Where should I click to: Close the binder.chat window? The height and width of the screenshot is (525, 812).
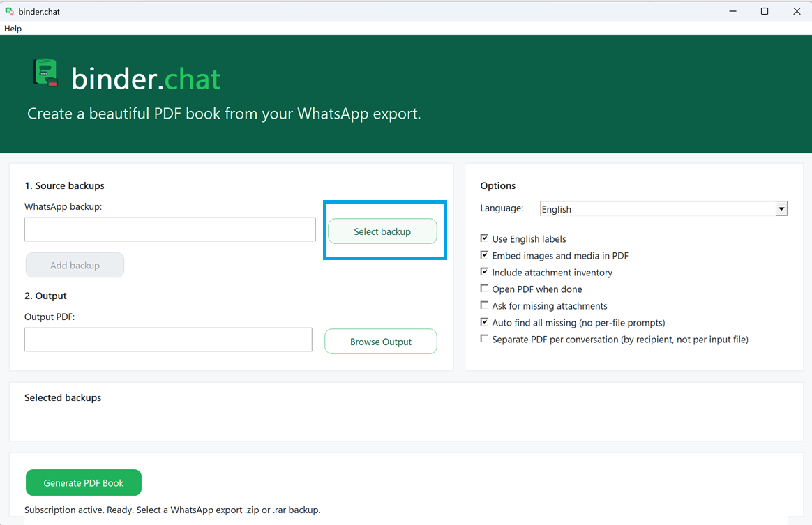797,11
